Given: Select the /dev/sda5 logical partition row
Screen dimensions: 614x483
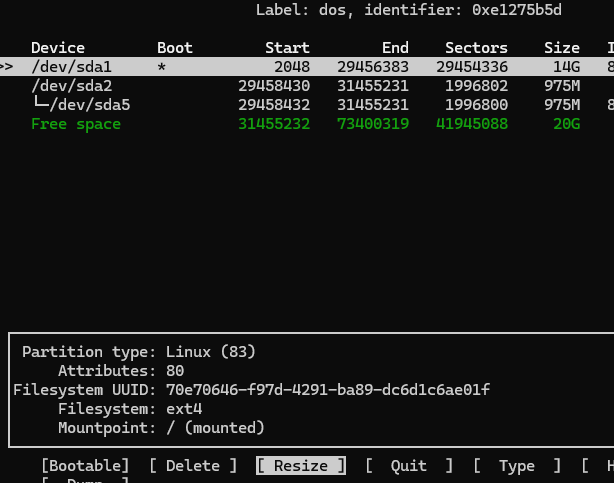Looking at the screenshot, I should [x=307, y=105].
